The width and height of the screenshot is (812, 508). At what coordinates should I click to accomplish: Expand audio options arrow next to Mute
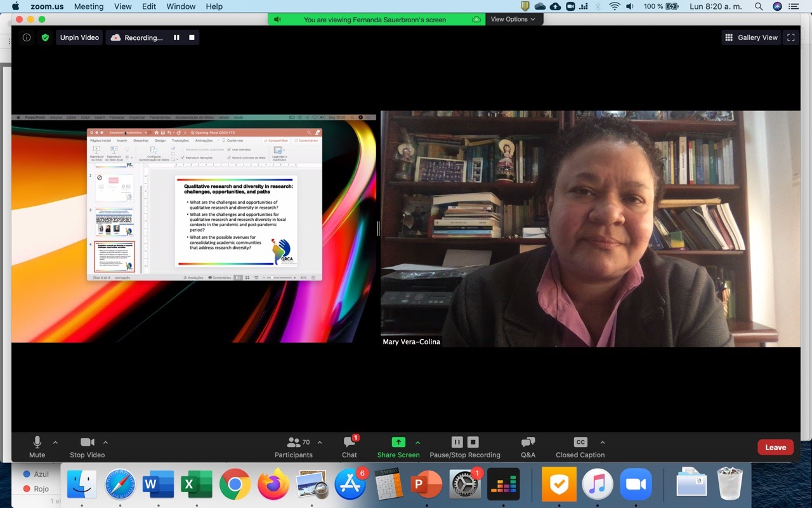point(55,443)
